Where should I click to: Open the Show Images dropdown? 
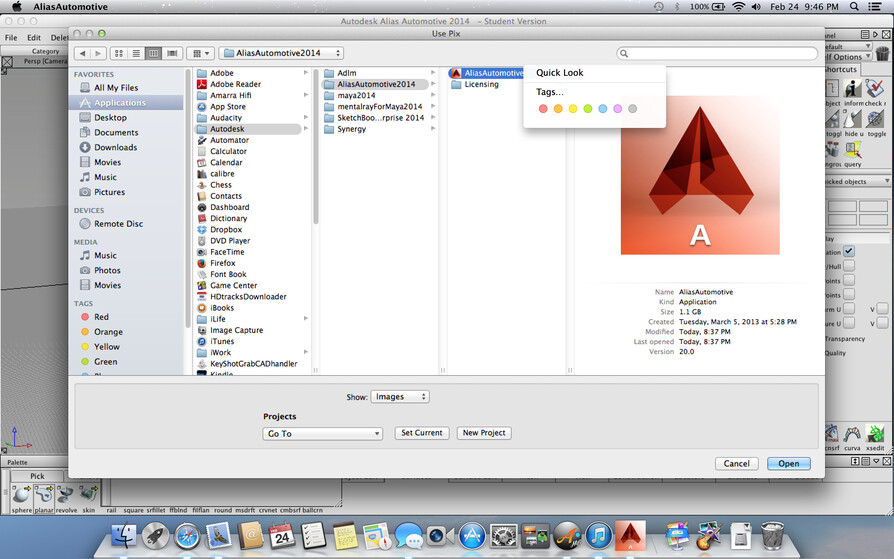[400, 396]
